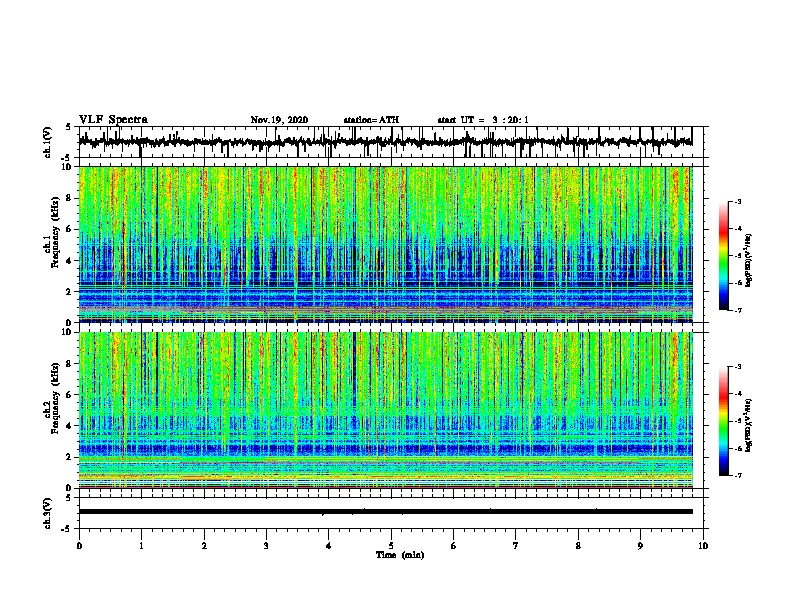Image resolution: width=792 pixels, height=612 pixels.
Task: Click the "5" tick on time axis
Action: (x=391, y=546)
